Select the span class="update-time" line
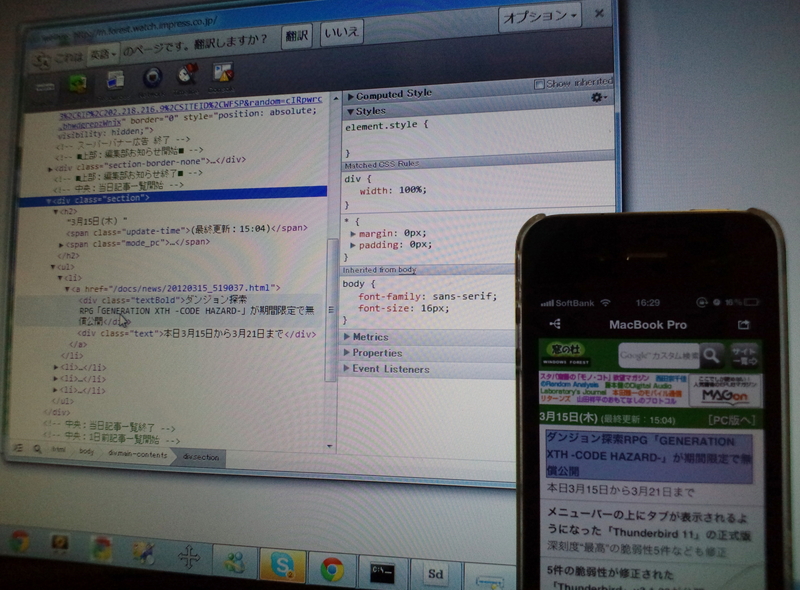 pos(187,229)
